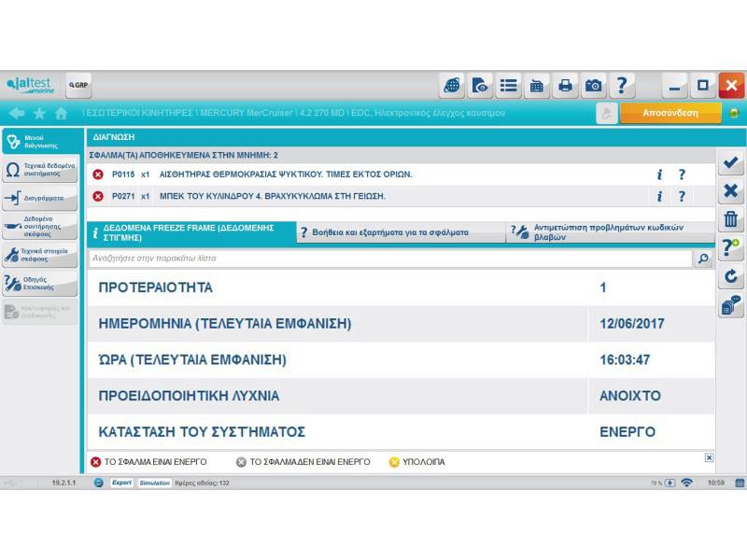Open the Αντιμετώπιση προβλημάτων κωδικών βλαβών tab
747x560 pixels.
(x=610, y=233)
